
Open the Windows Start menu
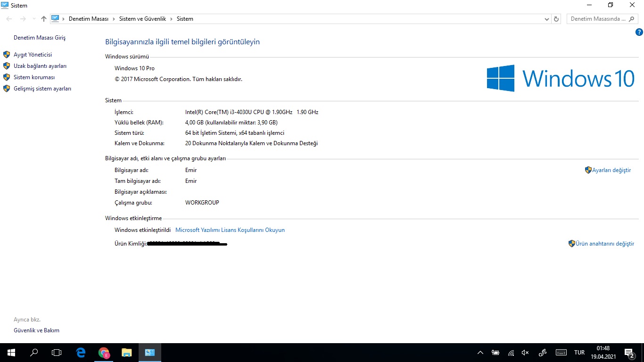pyautogui.click(x=11, y=353)
